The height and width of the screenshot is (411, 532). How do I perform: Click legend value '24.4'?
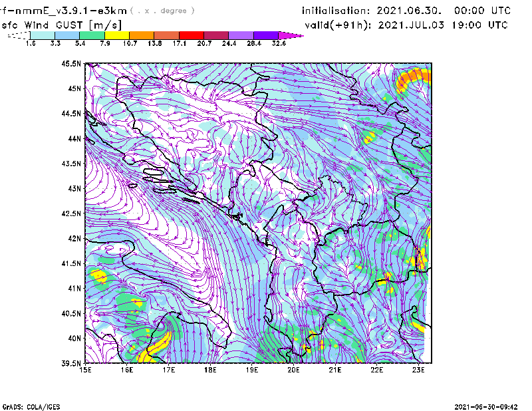(229, 43)
